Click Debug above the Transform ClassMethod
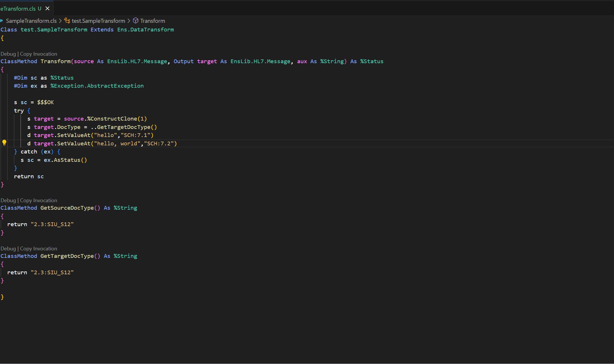The height and width of the screenshot is (364, 614). tap(8, 54)
